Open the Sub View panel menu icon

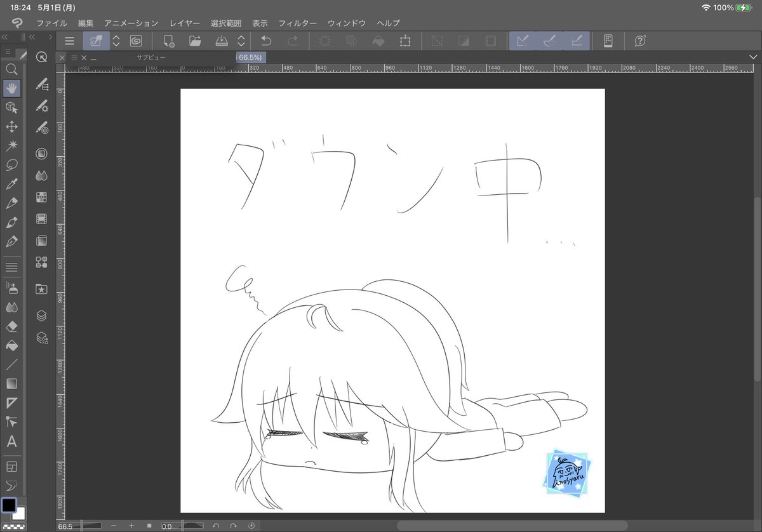tap(74, 57)
